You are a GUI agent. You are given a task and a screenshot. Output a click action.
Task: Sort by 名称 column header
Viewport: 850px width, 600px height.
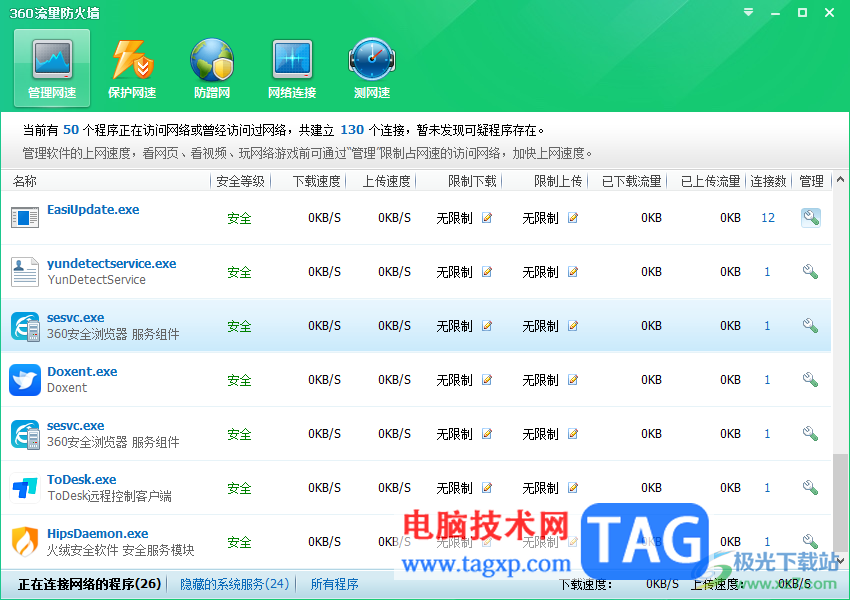coord(25,181)
